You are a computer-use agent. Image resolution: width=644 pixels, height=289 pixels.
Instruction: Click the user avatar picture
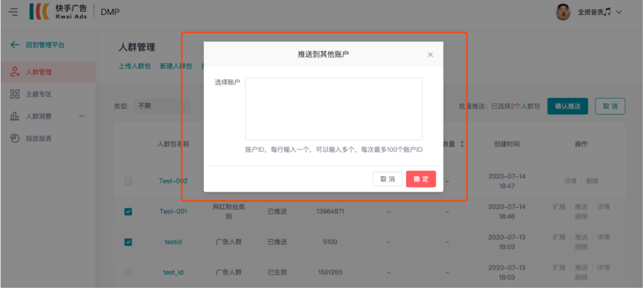pyautogui.click(x=563, y=12)
